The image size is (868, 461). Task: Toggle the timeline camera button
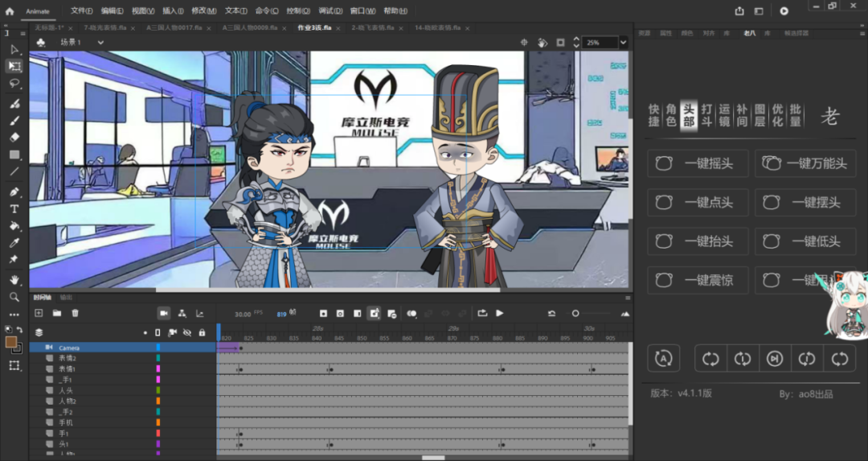[x=164, y=313]
